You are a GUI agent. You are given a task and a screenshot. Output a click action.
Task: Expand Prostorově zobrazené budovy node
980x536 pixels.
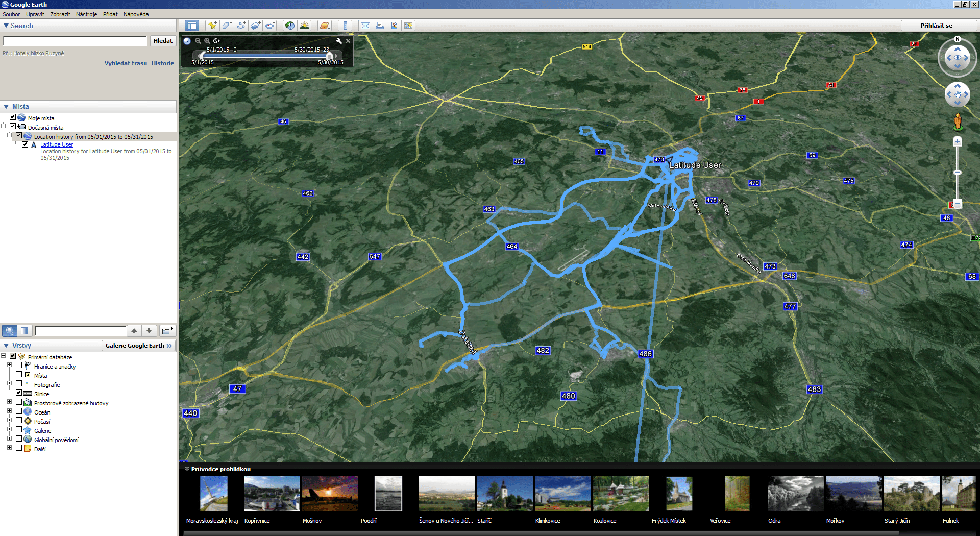tap(10, 402)
